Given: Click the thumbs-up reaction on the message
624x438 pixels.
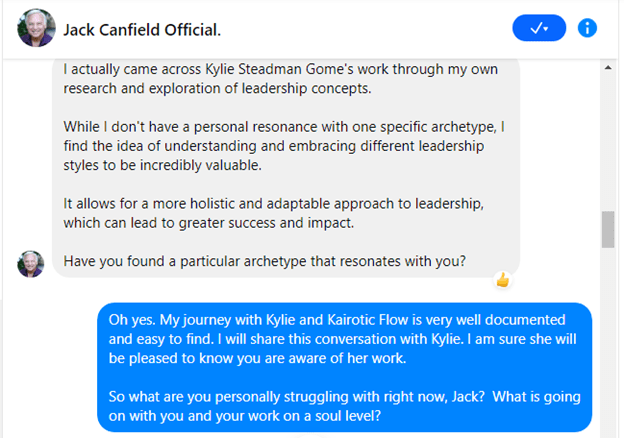Looking at the screenshot, I should coord(502,280).
